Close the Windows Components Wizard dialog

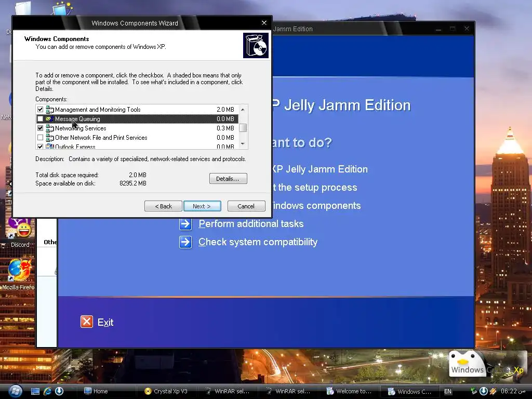tap(264, 23)
